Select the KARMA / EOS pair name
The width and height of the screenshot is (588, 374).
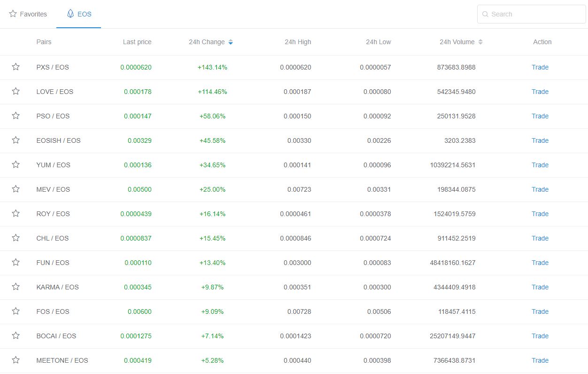pos(58,287)
